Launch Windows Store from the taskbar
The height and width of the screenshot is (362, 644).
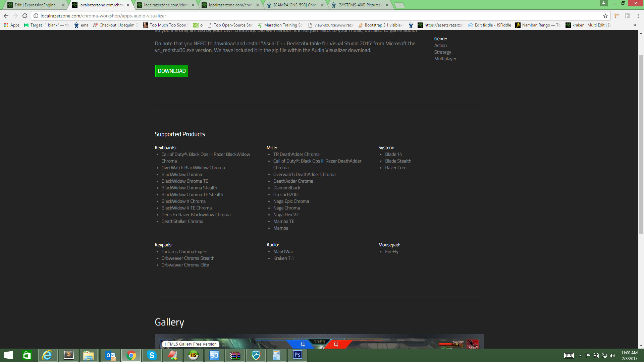click(x=26, y=355)
